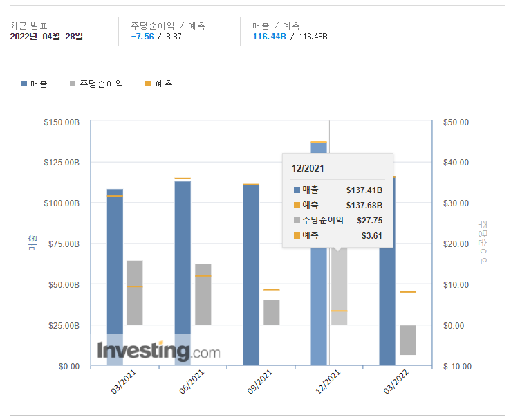Select the 12/2021 gray EPS bar
The height and width of the screenshot is (420, 511).
click(x=340, y=287)
